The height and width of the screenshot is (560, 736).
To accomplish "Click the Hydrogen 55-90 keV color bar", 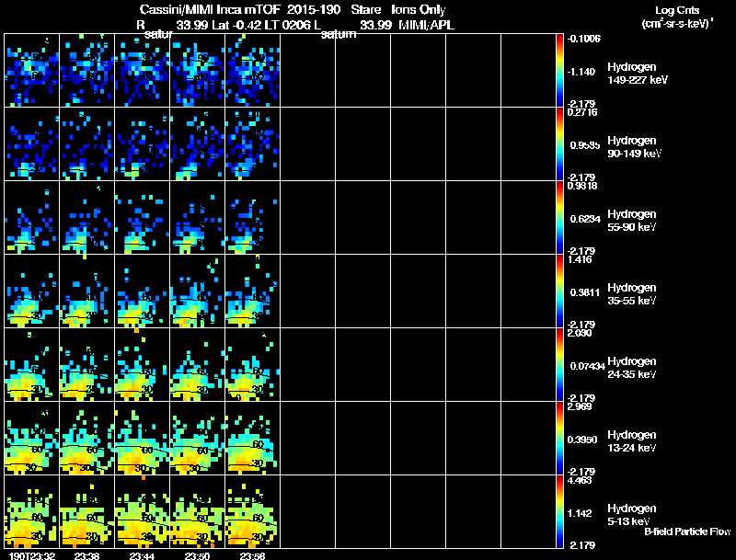I will click(559, 218).
